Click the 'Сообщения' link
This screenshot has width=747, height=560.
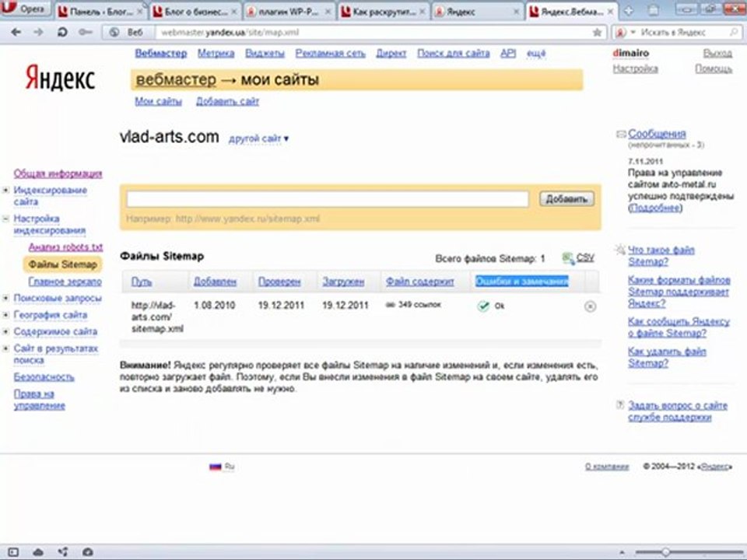coord(657,134)
